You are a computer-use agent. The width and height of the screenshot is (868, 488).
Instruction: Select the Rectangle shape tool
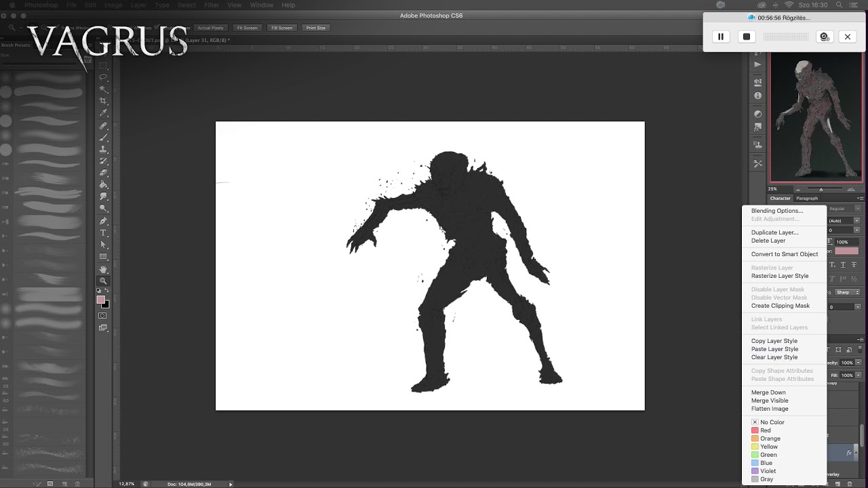104,257
